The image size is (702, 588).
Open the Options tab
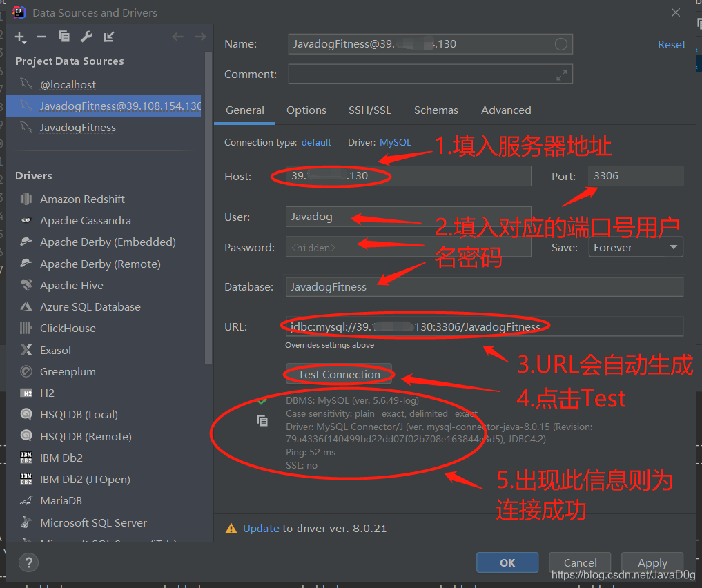pos(306,110)
